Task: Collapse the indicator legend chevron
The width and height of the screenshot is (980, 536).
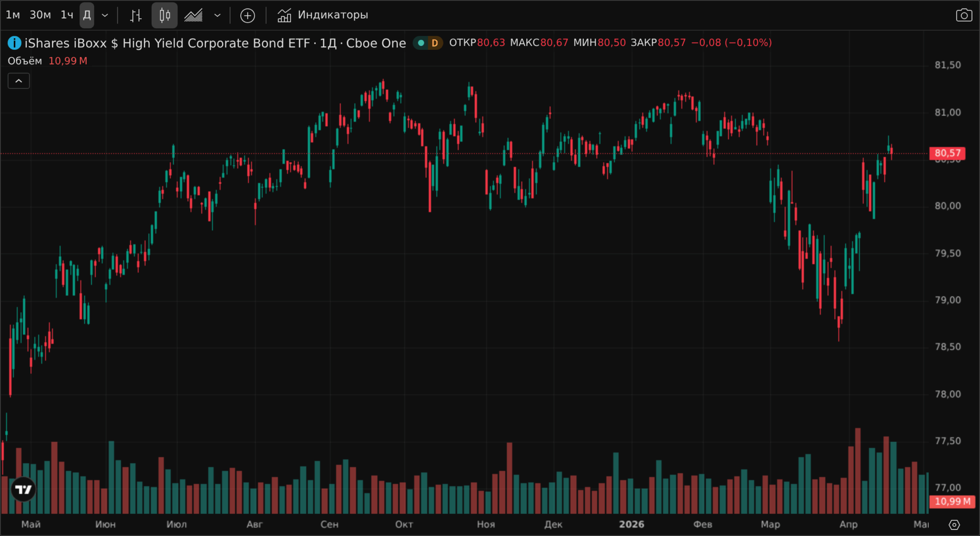Action: pyautogui.click(x=19, y=81)
